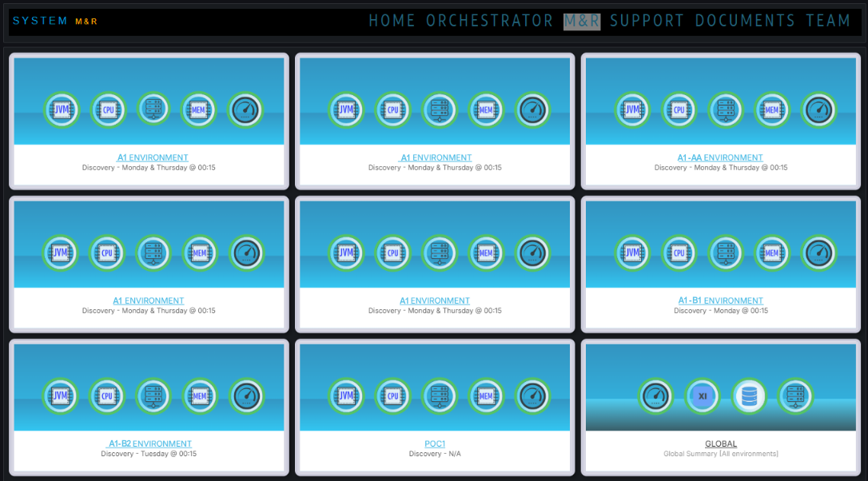Viewport: 868px width, 481px height.
Task: Click the gauge icon in A1-AA Environment card
Action: [818, 109]
